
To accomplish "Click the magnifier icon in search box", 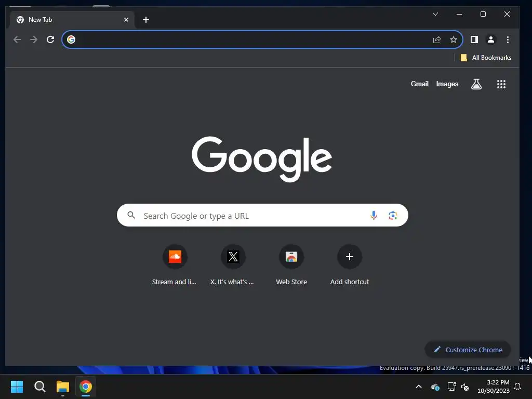I will pos(131,215).
